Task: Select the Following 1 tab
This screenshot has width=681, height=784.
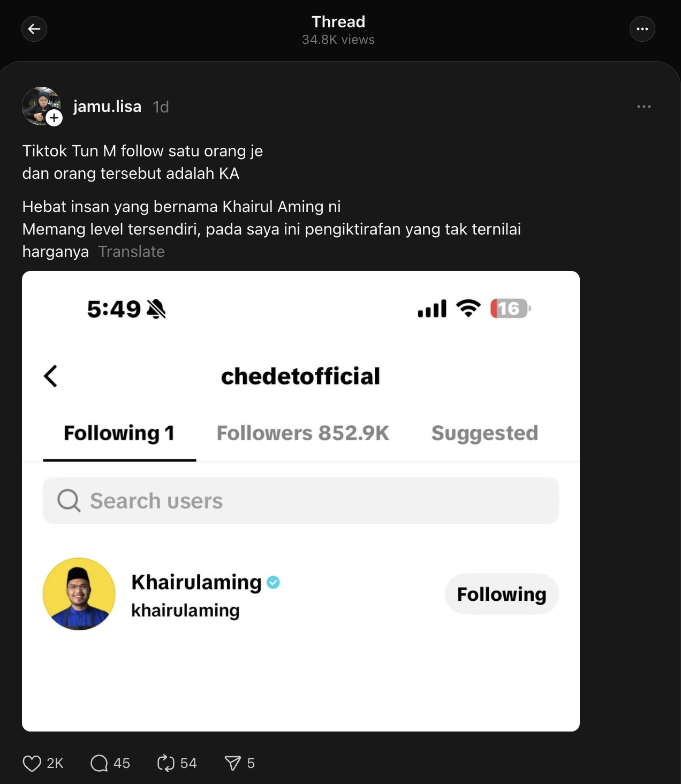Action: [119, 433]
